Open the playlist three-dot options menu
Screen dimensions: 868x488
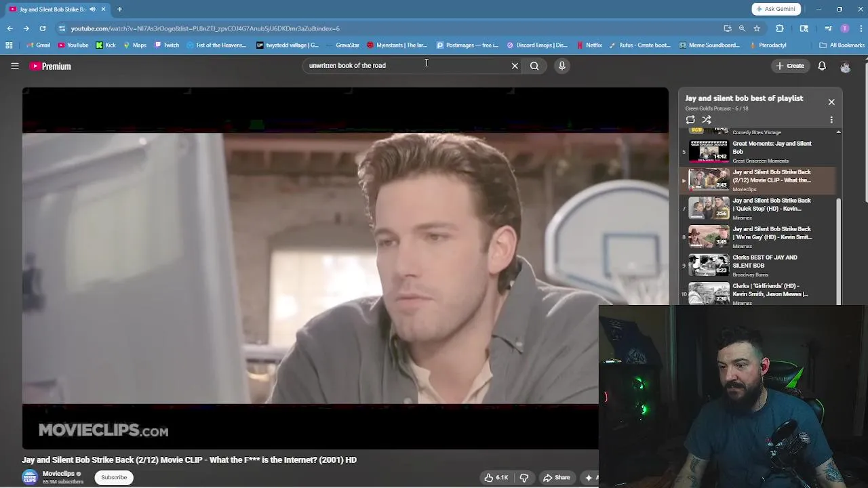831,119
